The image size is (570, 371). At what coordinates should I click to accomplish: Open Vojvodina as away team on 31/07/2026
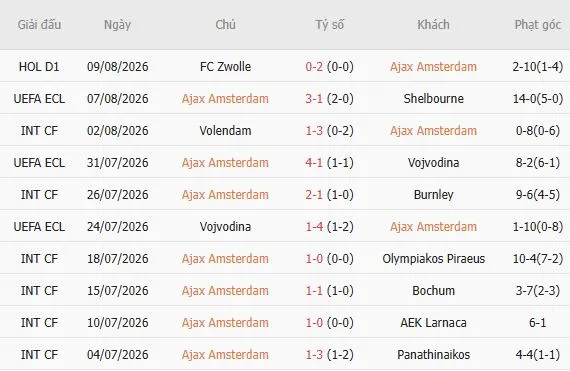(x=433, y=163)
